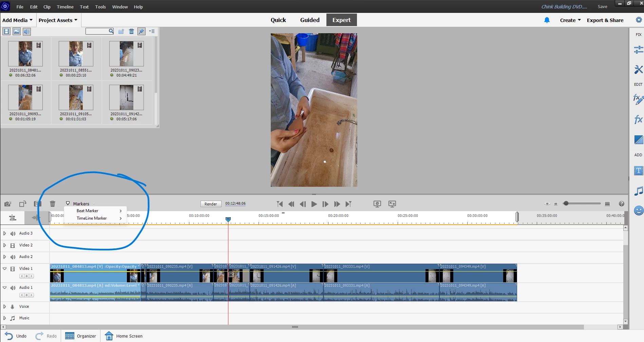Image resolution: width=644 pixels, height=342 pixels.
Task: Toggle still images filter in Project Assets
Action: pyautogui.click(x=17, y=32)
